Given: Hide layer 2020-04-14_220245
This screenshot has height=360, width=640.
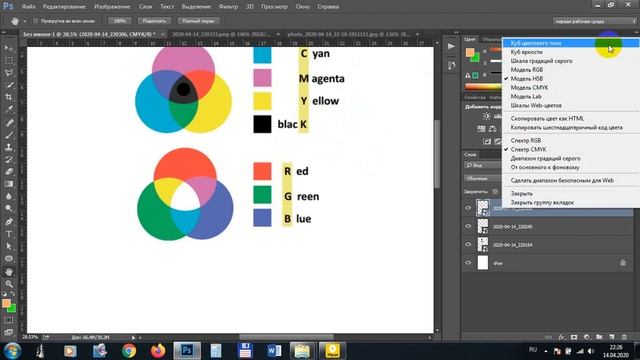Looking at the screenshot, I should click(x=468, y=227).
